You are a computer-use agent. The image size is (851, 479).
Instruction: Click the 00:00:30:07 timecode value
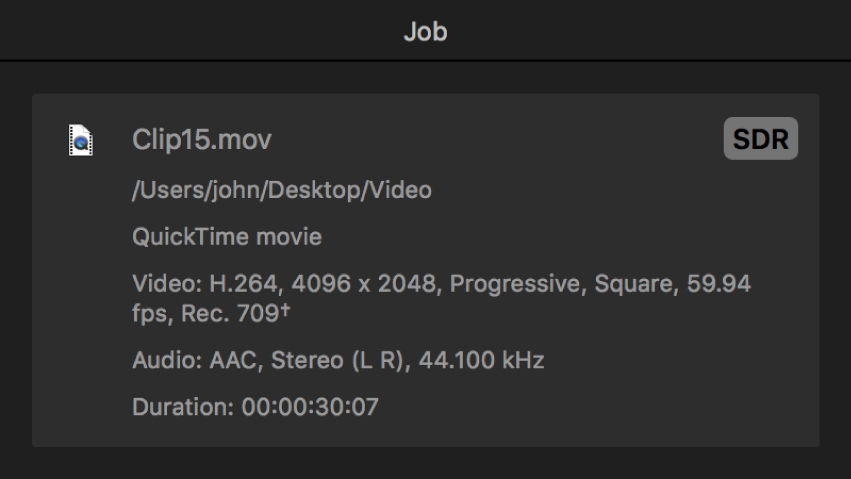(x=310, y=408)
